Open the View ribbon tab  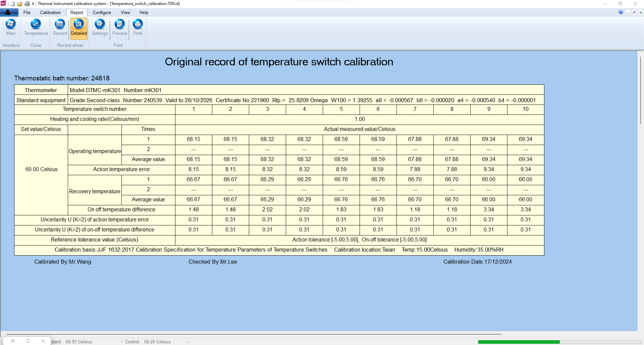(x=125, y=12)
